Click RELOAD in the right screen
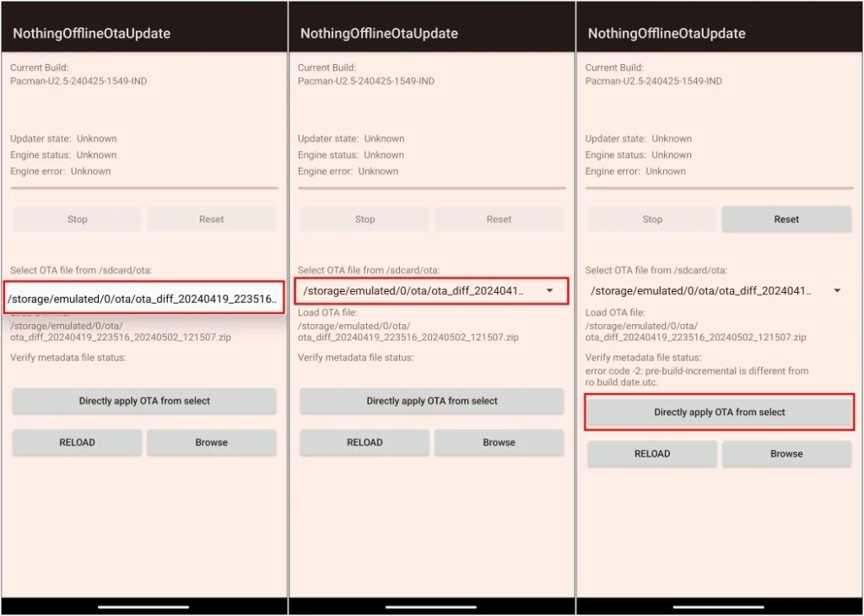 pos(652,454)
